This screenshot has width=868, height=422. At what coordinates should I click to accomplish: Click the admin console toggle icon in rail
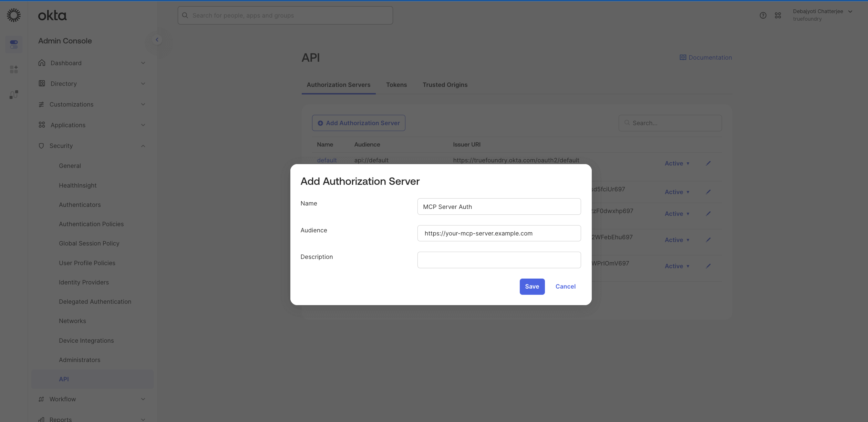(x=14, y=44)
